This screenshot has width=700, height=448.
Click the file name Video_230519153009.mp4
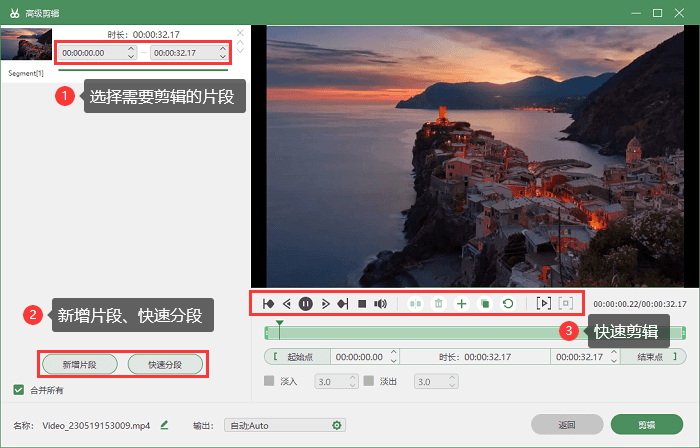96,425
